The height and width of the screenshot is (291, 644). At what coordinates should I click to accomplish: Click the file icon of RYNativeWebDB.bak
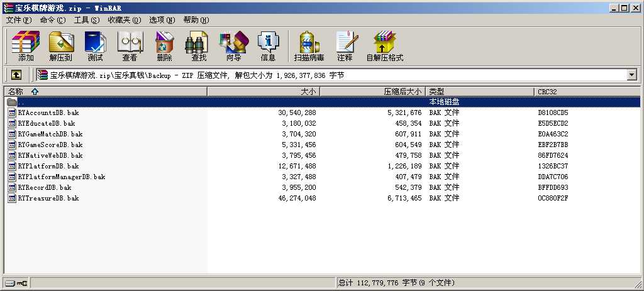[13, 155]
